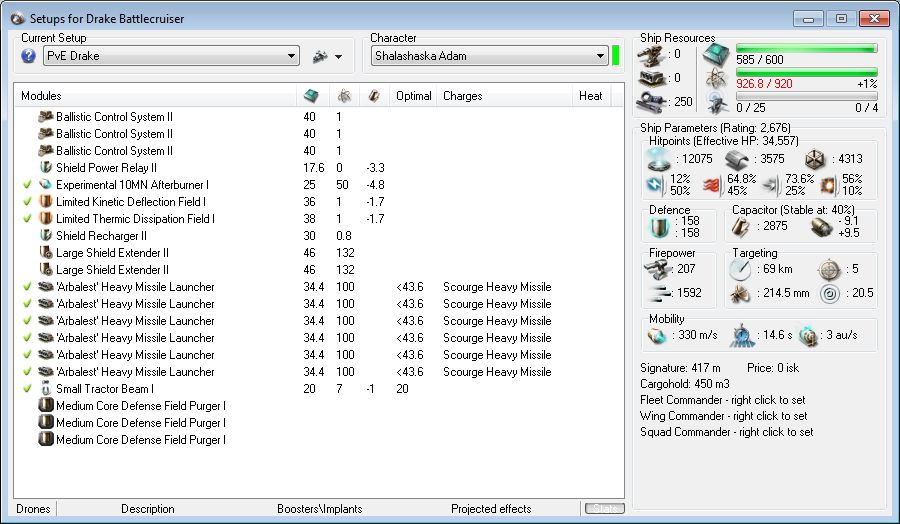Sort by the capacitor column header icon
Screen dimensions: 900x524
tap(374, 96)
